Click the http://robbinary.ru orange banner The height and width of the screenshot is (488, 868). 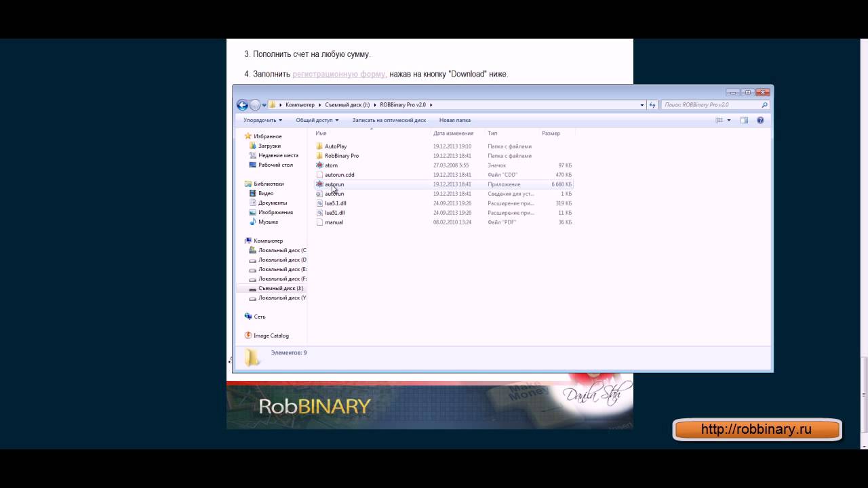pyautogui.click(x=757, y=430)
